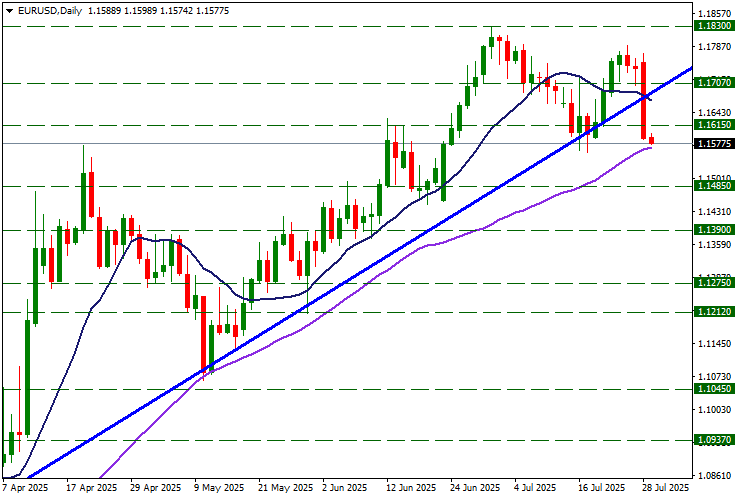Click the 1.15010 price axis value
The height and width of the screenshot is (499, 738).
[715, 177]
